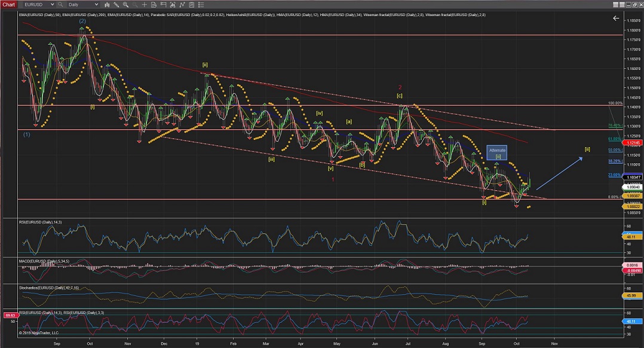This screenshot has height=348, width=644.
Task: Open the chart trader flag icon
Action: [163, 5]
